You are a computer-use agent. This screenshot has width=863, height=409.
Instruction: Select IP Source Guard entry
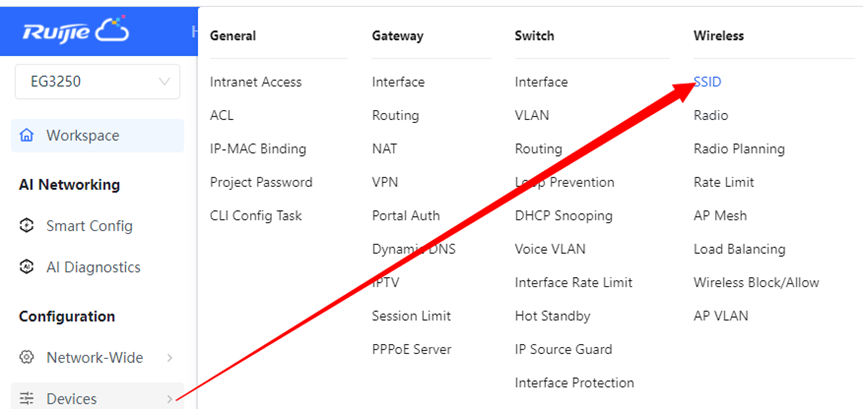coord(563,350)
